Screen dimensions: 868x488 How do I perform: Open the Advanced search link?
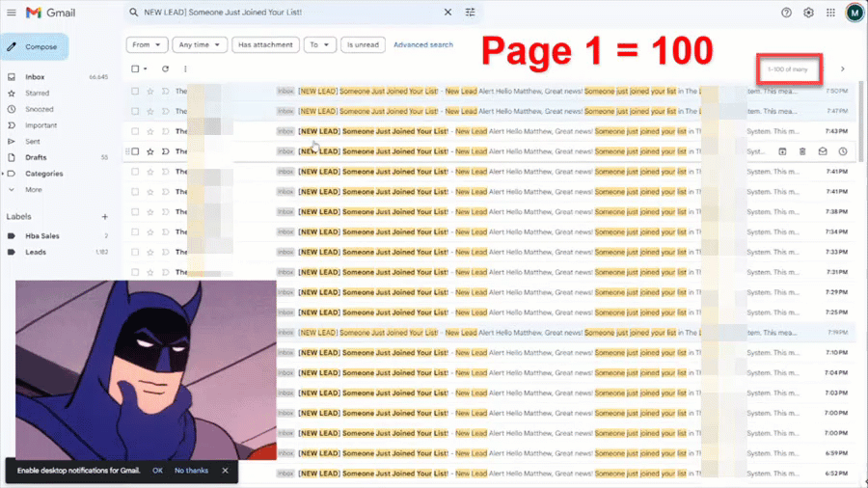click(423, 44)
